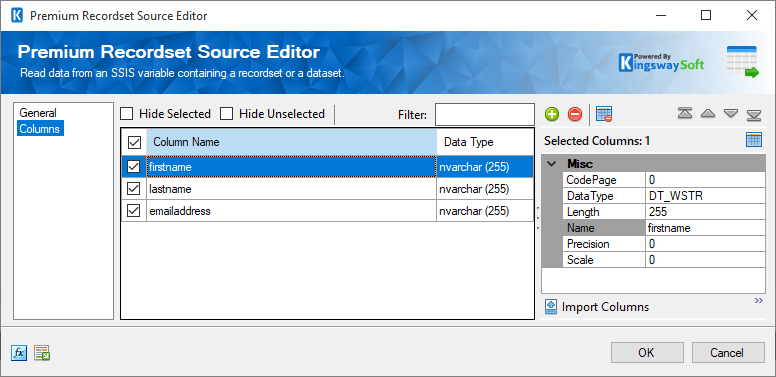Maximize the editor window
Screen dimensions: 776x377
(706, 15)
